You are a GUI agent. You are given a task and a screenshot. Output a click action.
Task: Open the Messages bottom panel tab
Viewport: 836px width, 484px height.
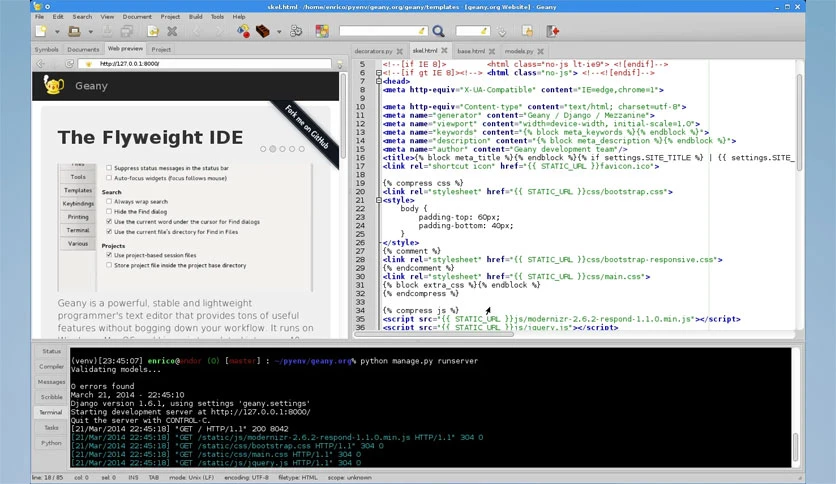tap(51, 382)
